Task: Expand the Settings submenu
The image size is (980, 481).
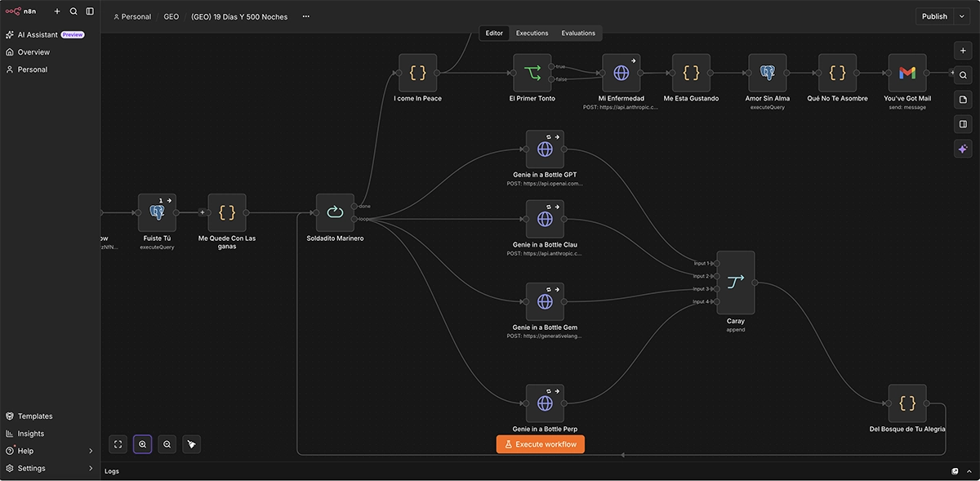Action: [91, 469]
